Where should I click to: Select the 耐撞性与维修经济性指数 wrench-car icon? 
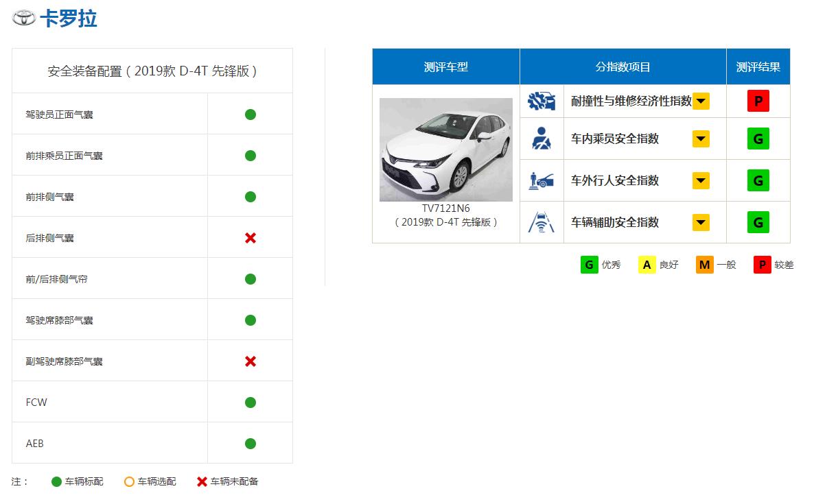click(542, 100)
